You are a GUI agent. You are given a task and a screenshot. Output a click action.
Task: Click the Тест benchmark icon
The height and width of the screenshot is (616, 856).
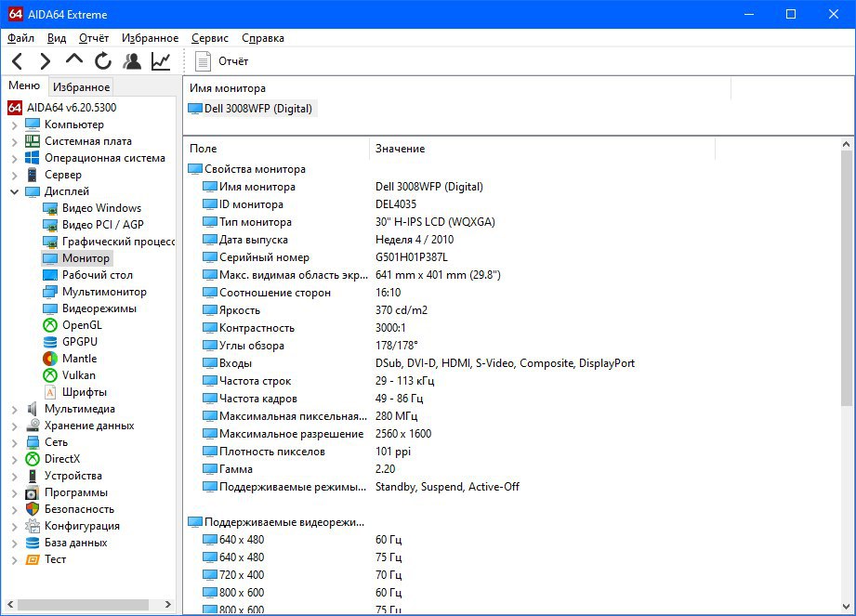click(33, 560)
